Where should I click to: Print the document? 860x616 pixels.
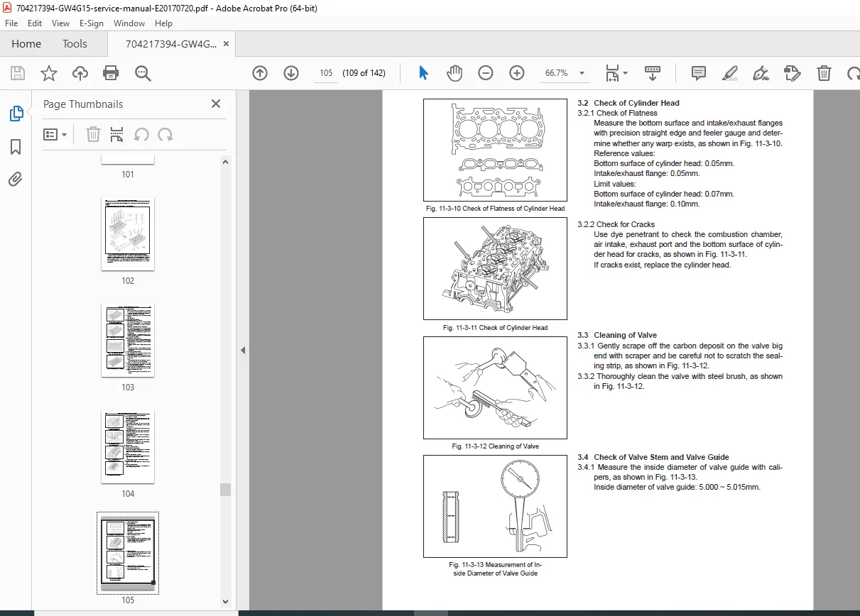click(x=111, y=73)
